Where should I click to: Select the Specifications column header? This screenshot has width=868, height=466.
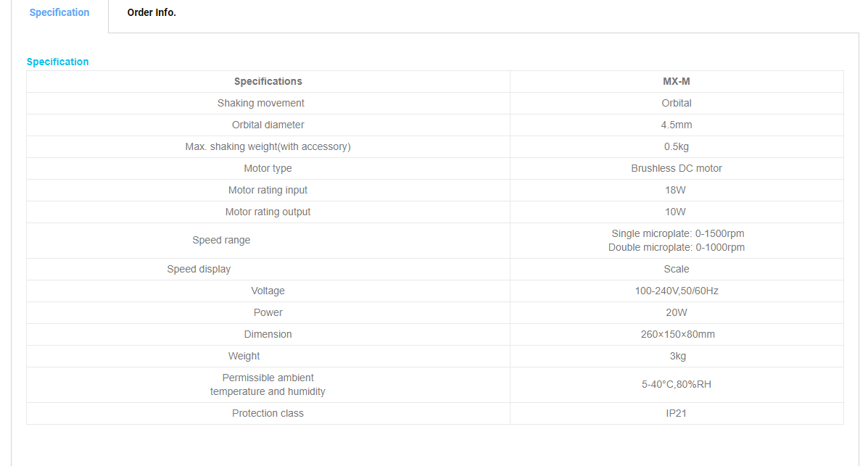(268, 81)
